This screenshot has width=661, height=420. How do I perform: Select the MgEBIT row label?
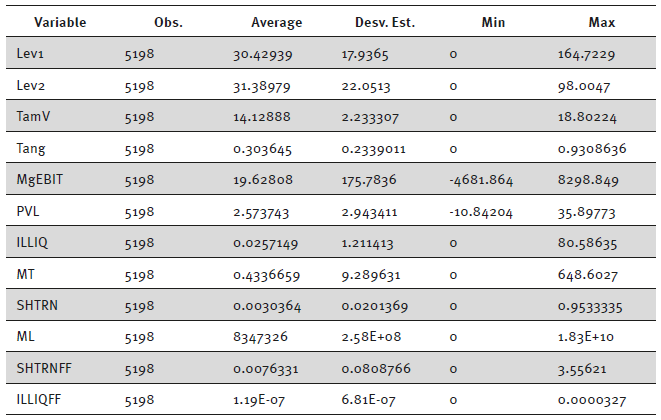click(41, 181)
